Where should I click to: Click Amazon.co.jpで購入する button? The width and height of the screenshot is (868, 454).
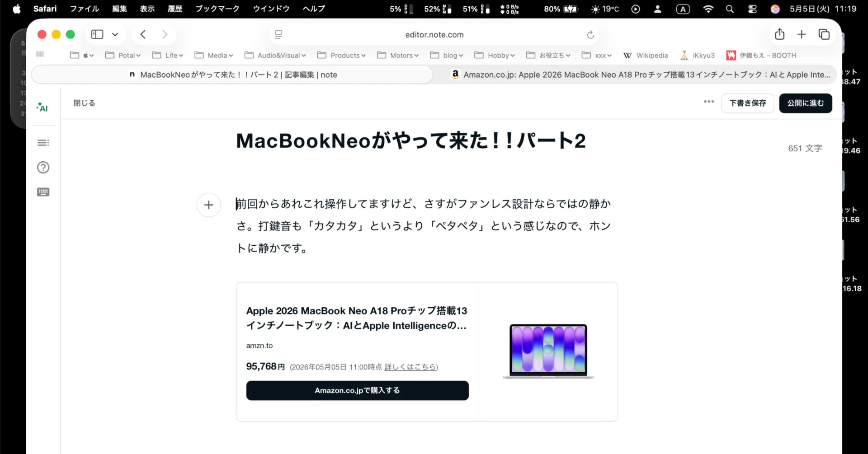point(357,390)
